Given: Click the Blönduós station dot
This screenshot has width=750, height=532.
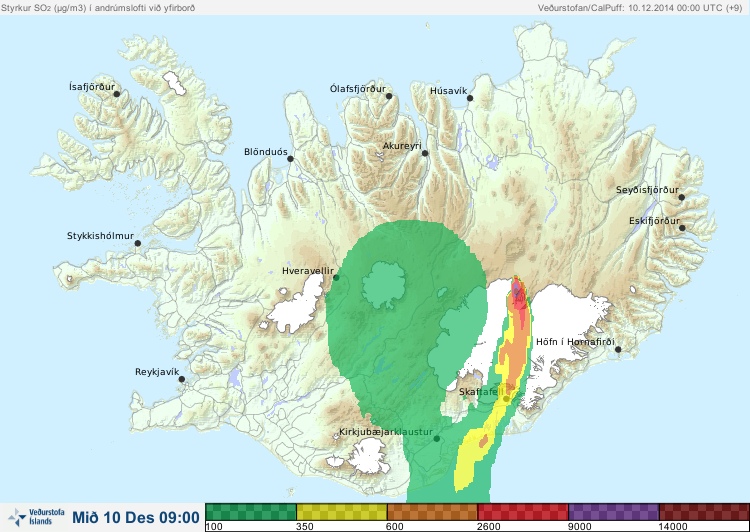Looking at the screenshot, I should coord(290,158).
